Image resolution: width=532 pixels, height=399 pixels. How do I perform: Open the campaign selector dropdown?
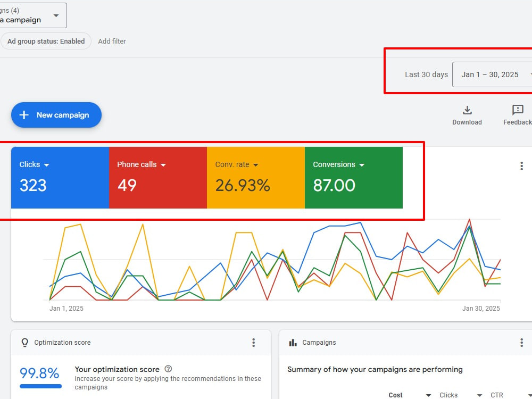[33, 15]
